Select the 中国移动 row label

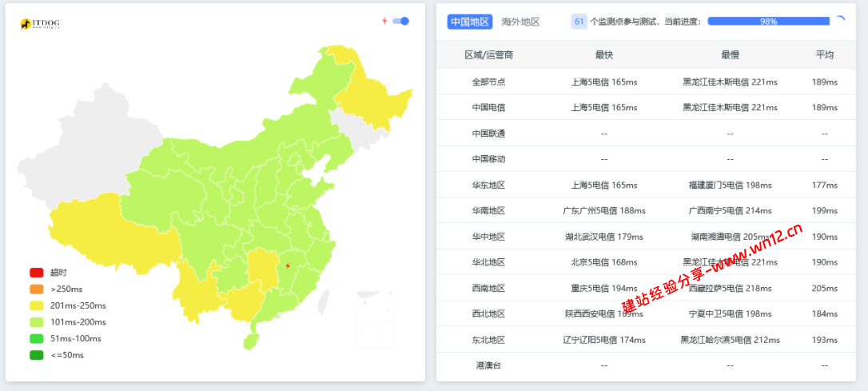[x=489, y=159]
